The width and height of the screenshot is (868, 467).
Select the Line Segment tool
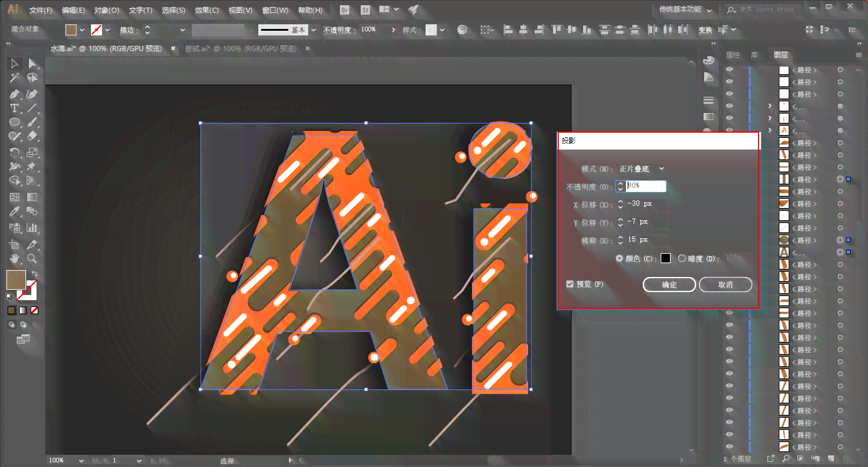point(32,108)
